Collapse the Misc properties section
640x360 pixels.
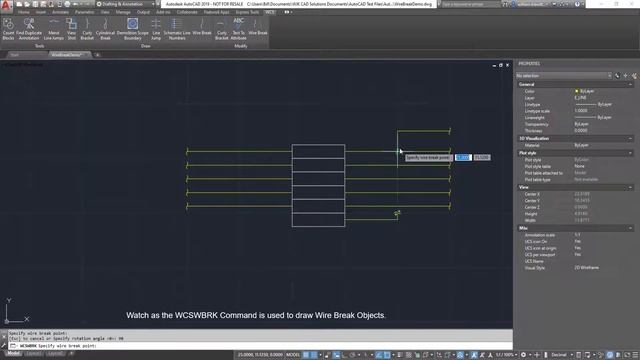click(x=630, y=228)
